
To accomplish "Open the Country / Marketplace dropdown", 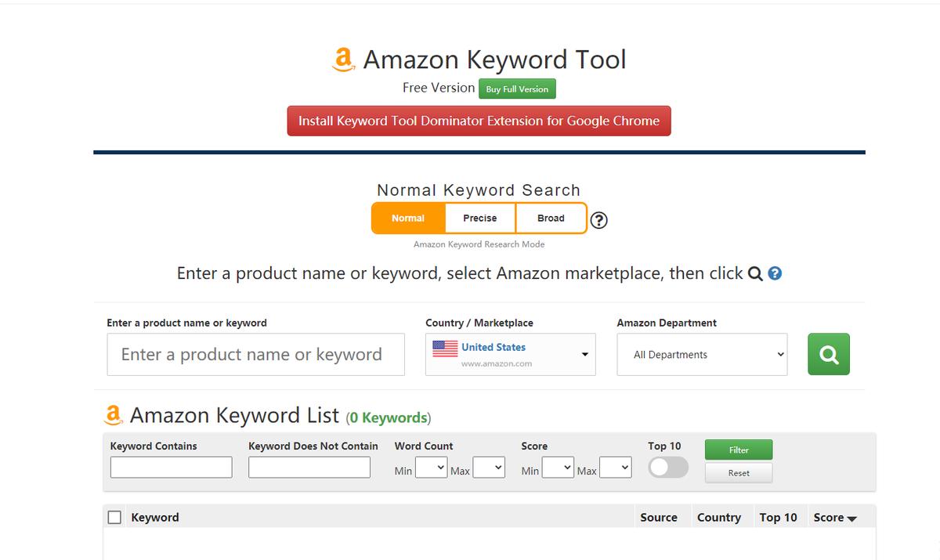I will pyautogui.click(x=510, y=355).
